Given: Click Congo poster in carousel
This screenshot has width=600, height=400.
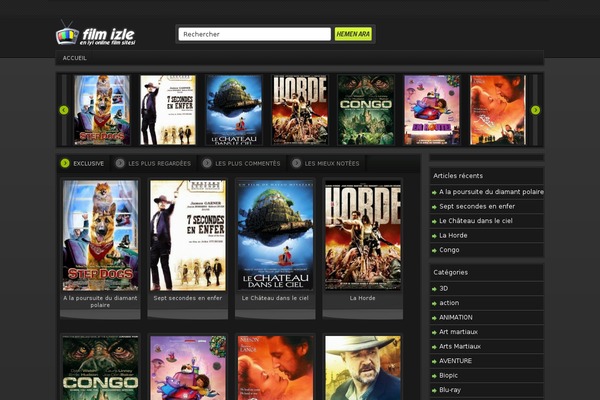Looking at the screenshot, I should pos(366,110).
